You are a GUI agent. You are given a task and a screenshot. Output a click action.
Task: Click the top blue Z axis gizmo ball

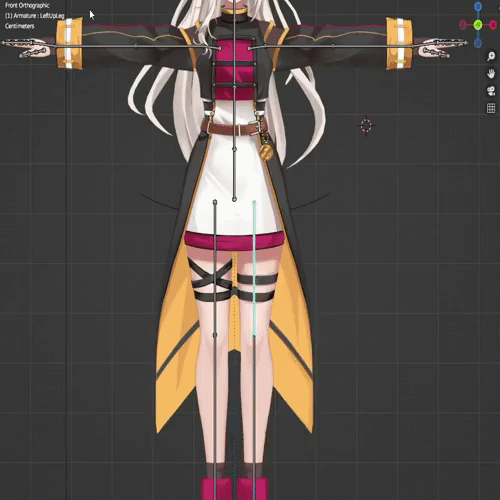point(478,6)
